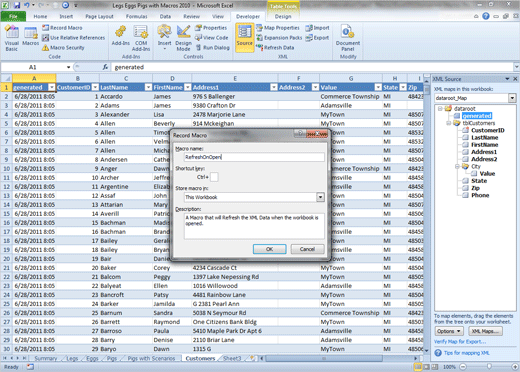Click View Code in Controls group
Image resolution: width=520 pixels, height=372 pixels.
pyautogui.click(x=212, y=38)
